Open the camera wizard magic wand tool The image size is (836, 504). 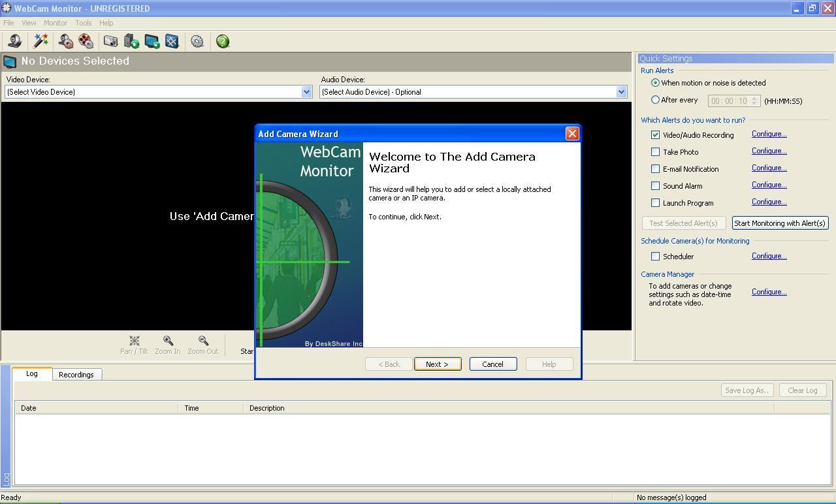[40, 41]
